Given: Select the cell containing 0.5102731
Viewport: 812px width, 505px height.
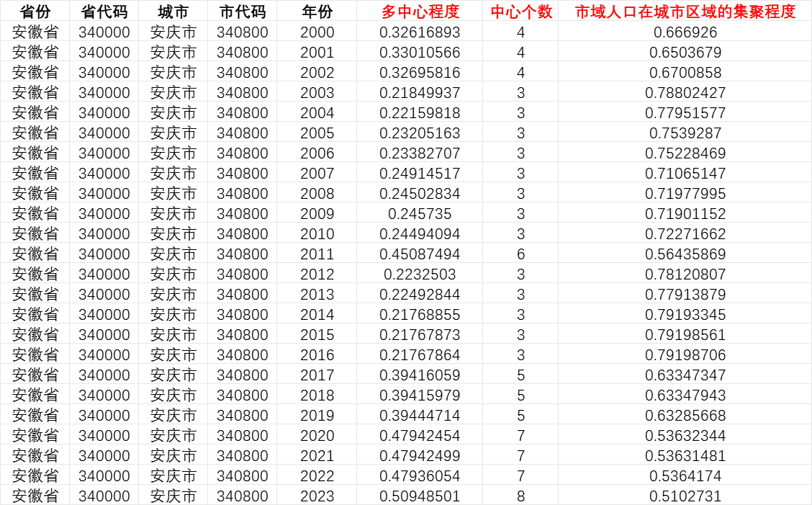Looking at the screenshot, I should (685, 496).
